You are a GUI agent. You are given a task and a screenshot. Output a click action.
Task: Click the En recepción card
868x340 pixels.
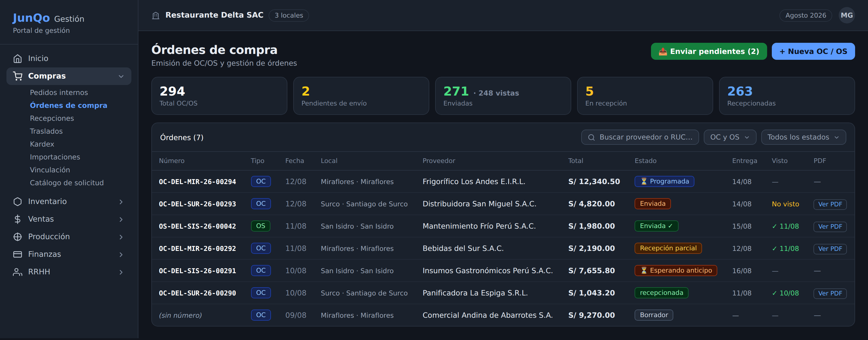[x=645, y=96]
